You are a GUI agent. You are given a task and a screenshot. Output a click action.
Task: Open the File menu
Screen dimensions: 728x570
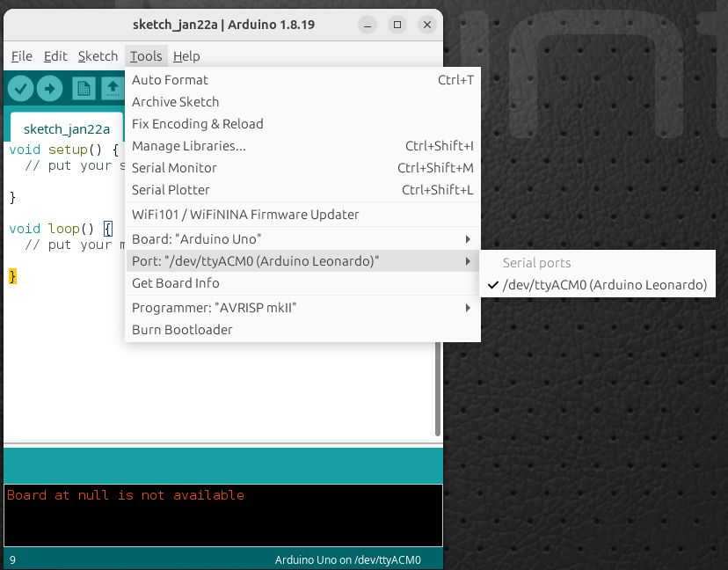coord(22,56)
